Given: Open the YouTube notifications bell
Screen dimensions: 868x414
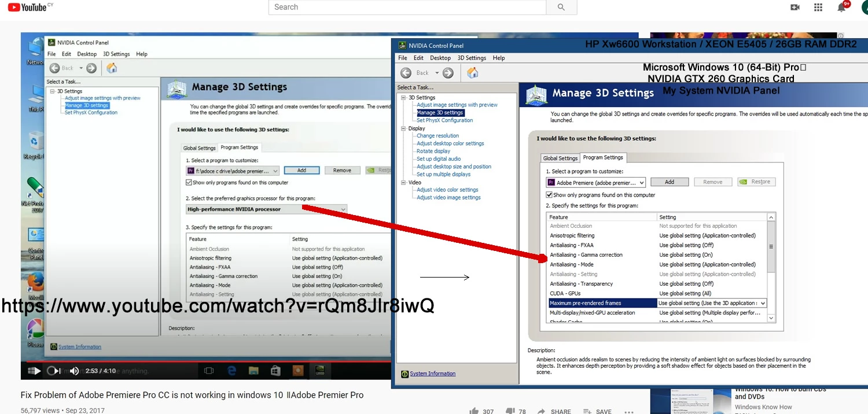Looking at the screenshot, I should coord(842,7).
